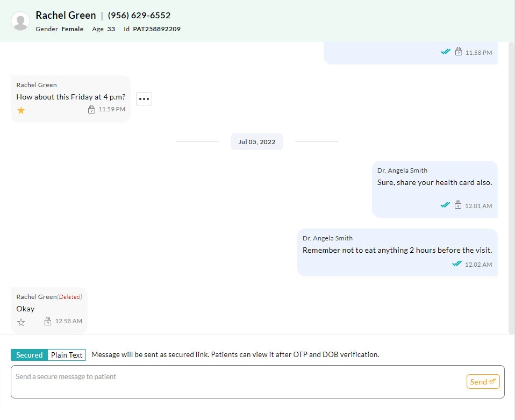Select the Secured tab

[28, 355]
